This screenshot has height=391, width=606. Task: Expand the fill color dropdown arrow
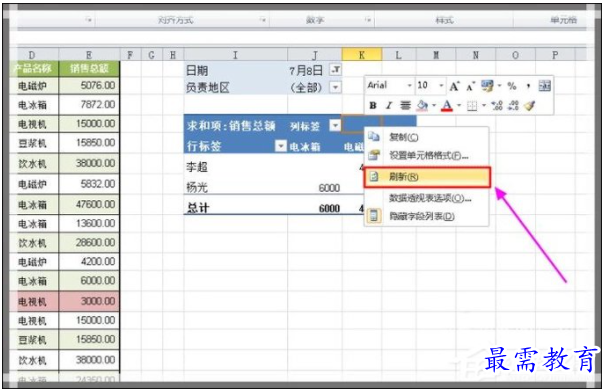pos(434,105)
